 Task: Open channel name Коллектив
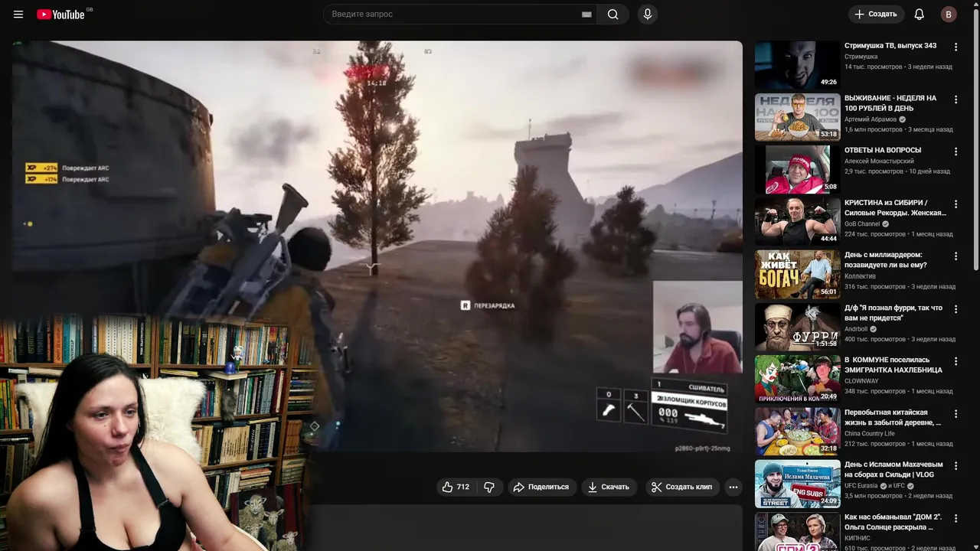coord(861,276)
